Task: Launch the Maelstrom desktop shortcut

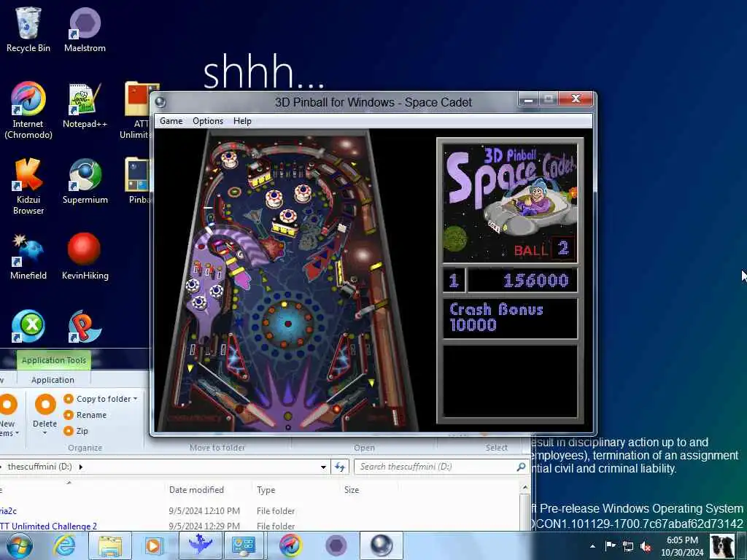Action: (85, 29)
